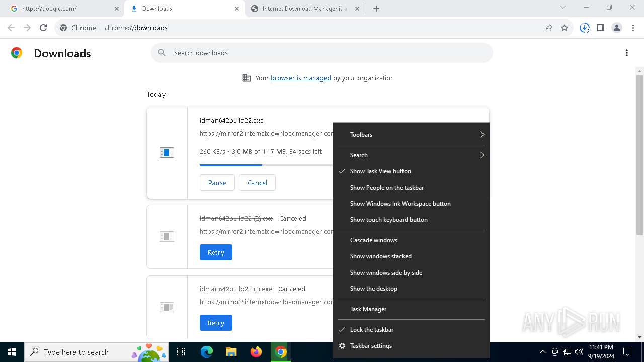Go back with the browser back arrow
Viewport: 644px width, 362px height.
[x=11, y=28]
